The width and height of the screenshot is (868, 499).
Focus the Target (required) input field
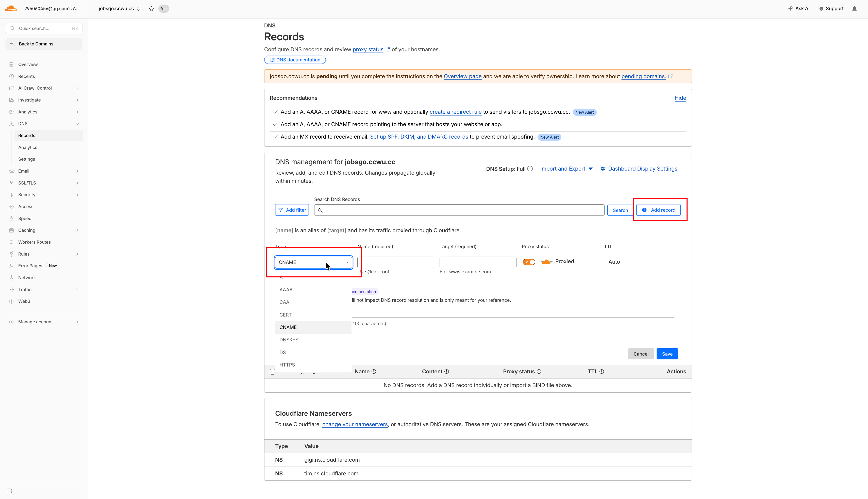478,262
